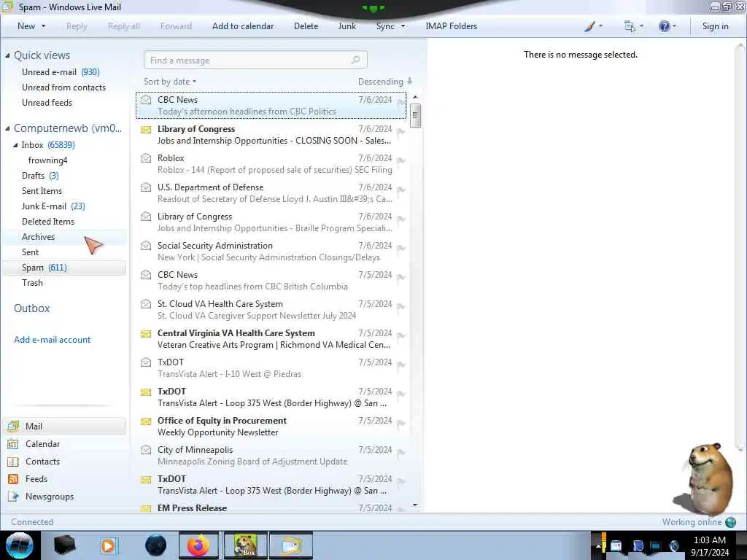Flag the Roblox SEC Filing message
This screenshot has width=747, height=560.
(400, 160)
